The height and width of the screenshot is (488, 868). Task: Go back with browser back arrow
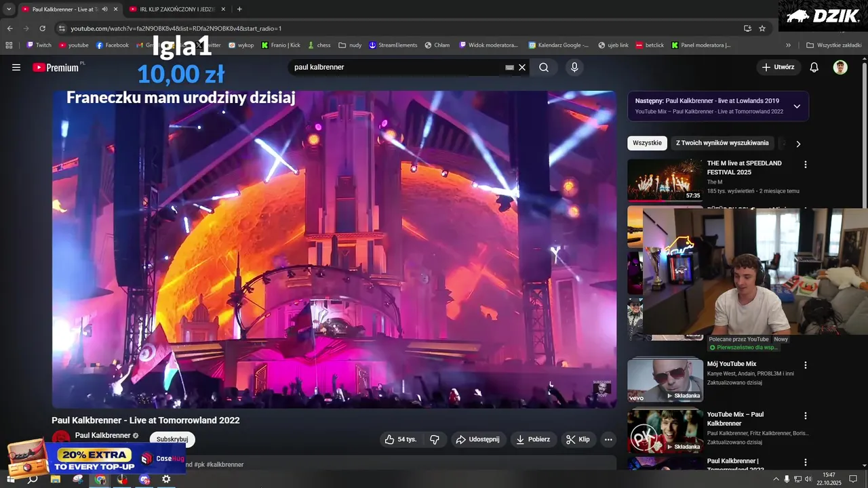pyautogui.click(x=9, y=28)
